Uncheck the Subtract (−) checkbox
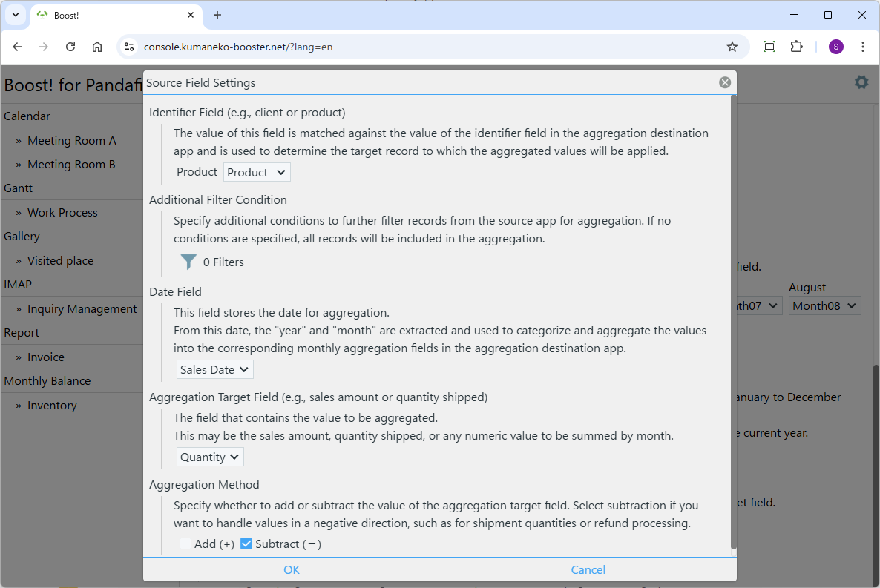 click(x=246, y=544)
